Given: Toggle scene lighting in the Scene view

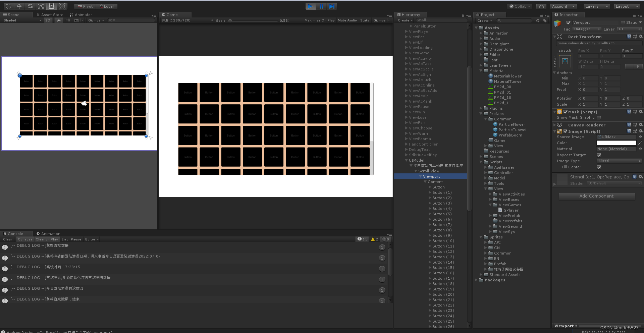Looking at the screenshot, I should [x=58, y=20].
